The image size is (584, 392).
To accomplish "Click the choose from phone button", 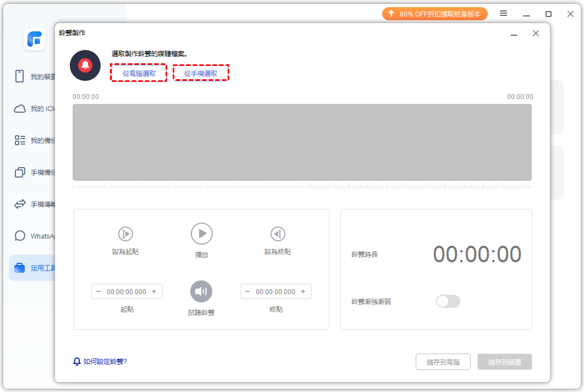I will click(201, 73).
